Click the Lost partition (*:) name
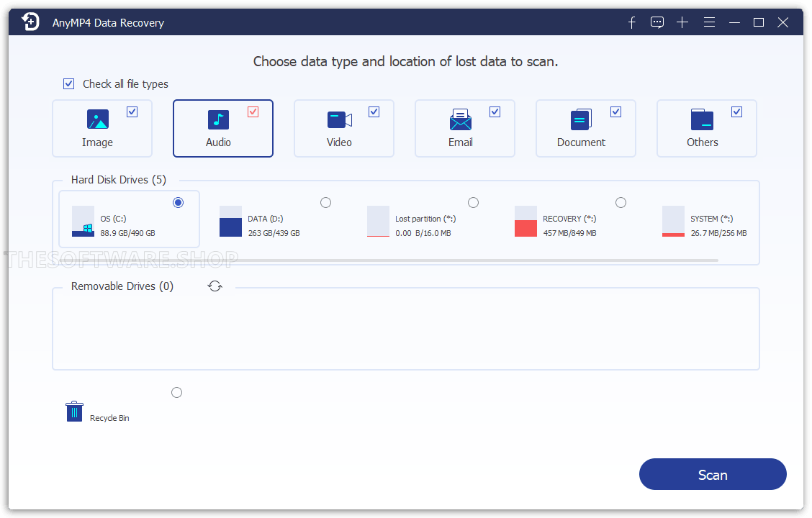This screenshot has width=812, height=518. pos(425,219)
